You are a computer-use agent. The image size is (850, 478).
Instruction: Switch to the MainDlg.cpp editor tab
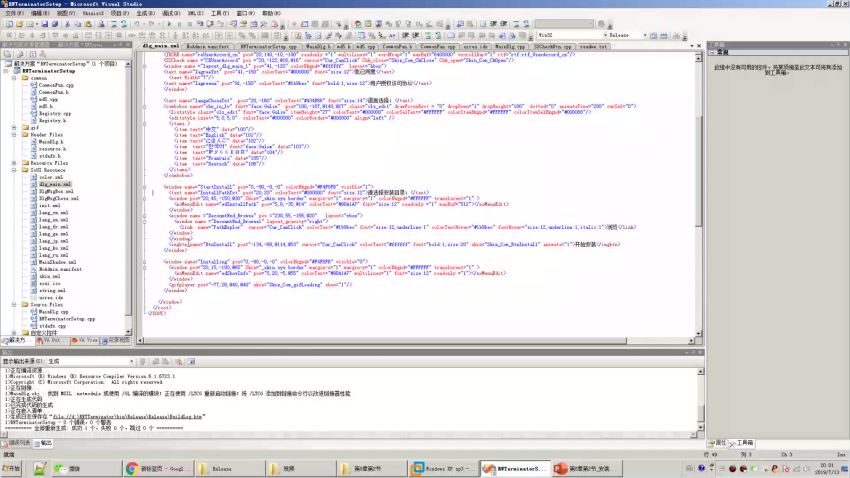coord(510,47)
